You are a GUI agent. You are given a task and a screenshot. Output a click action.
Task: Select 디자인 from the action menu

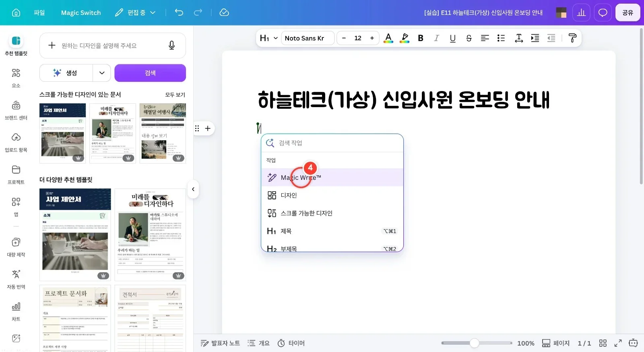[332, 195]
